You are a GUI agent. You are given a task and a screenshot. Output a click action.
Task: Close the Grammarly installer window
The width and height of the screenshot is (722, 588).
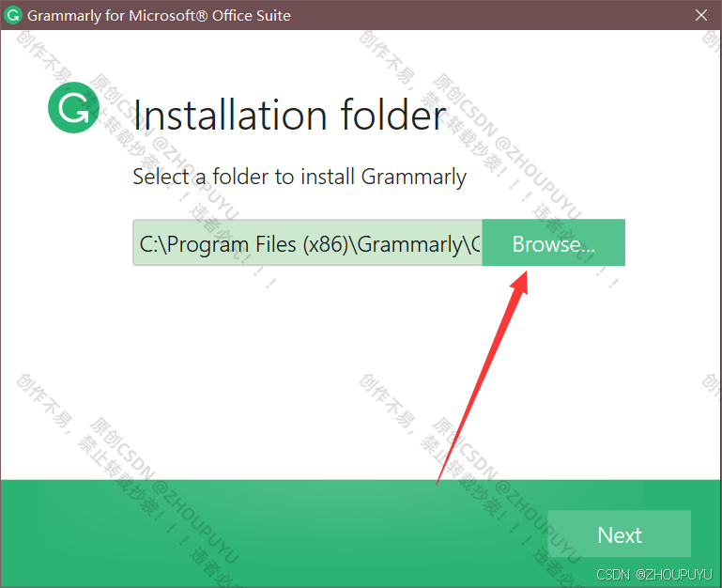coord(701,15)
